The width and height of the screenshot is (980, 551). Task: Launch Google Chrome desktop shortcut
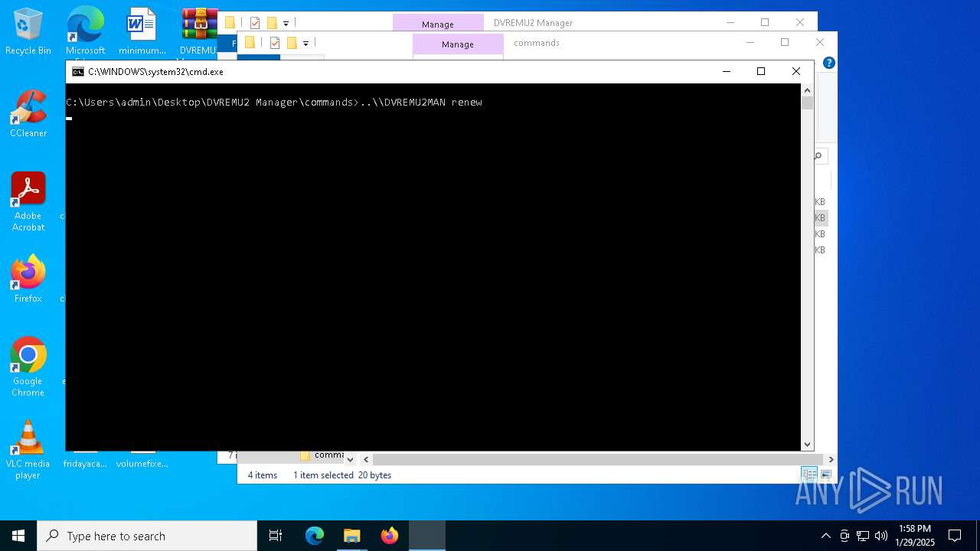[28, 367]
